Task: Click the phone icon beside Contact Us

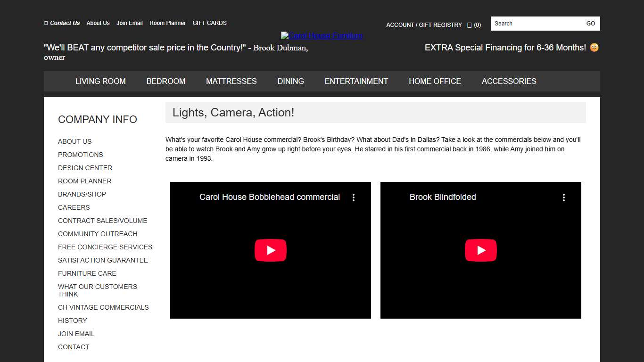Action: (x=45, y=23)
